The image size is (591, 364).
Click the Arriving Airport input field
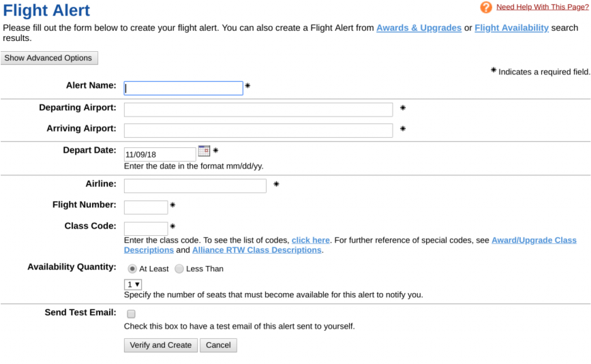coord(258,130)
